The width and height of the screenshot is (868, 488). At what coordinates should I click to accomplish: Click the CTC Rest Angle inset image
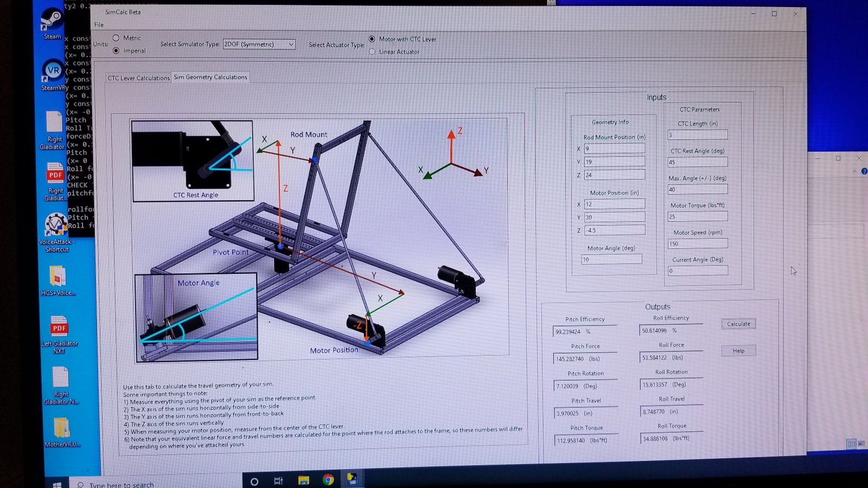tap(193, 161)
